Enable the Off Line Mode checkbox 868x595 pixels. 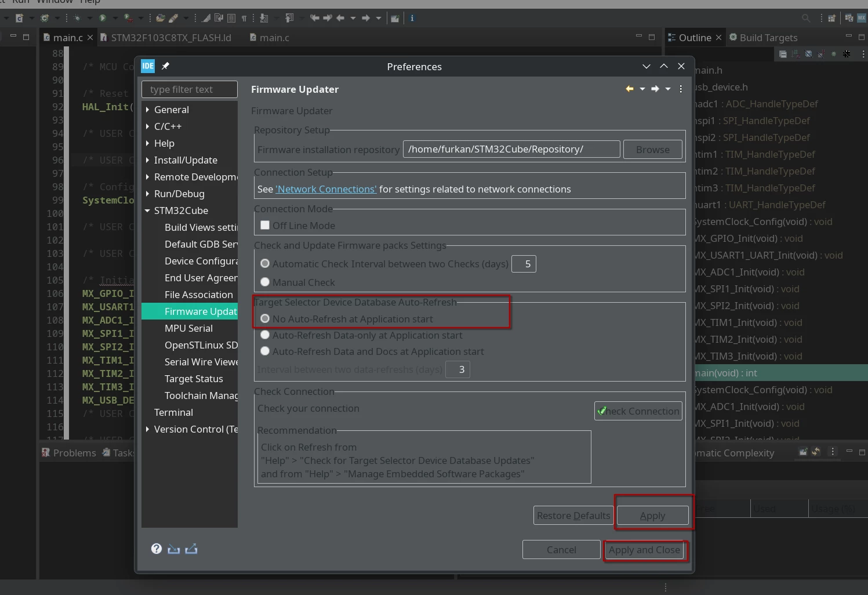click(x=265, y=225)
